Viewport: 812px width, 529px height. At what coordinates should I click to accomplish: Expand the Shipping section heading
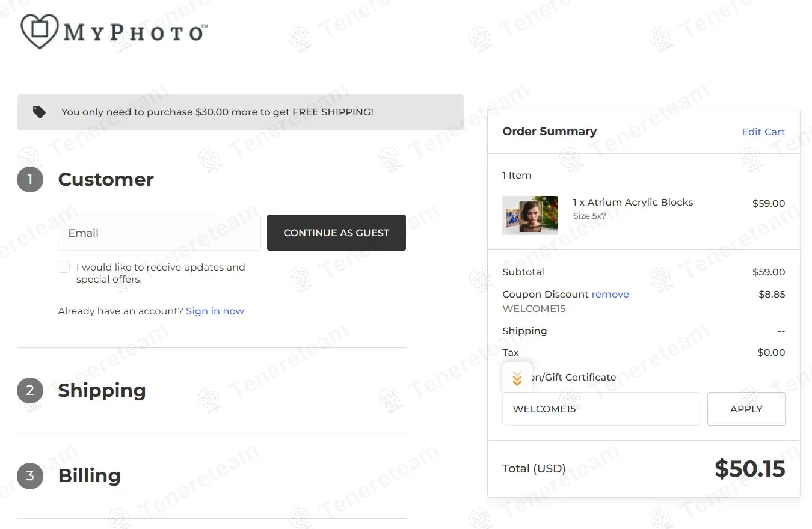coord(102,391)
